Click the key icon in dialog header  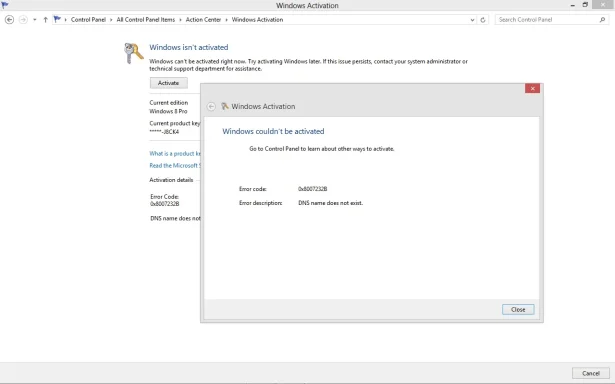click(x=225, y=106)
